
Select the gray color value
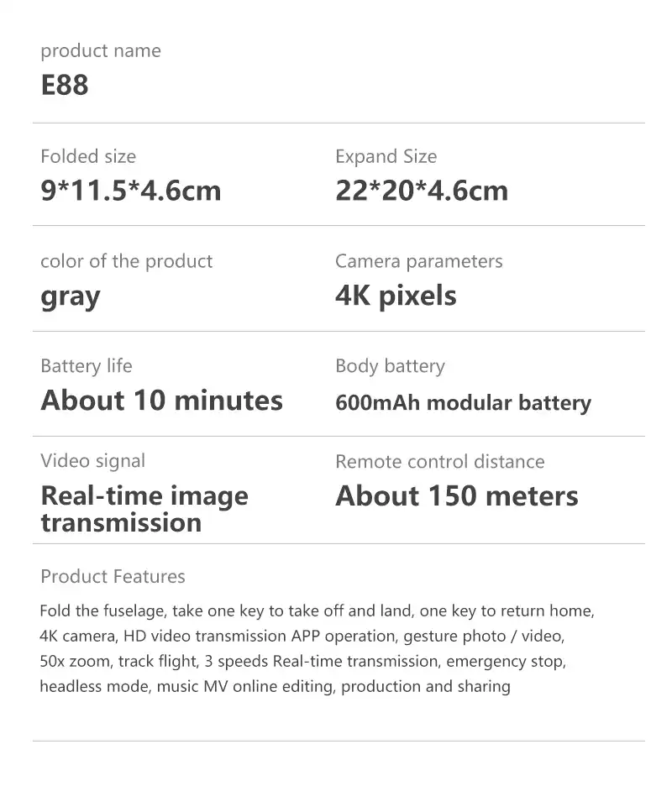[x=71, y=297]
